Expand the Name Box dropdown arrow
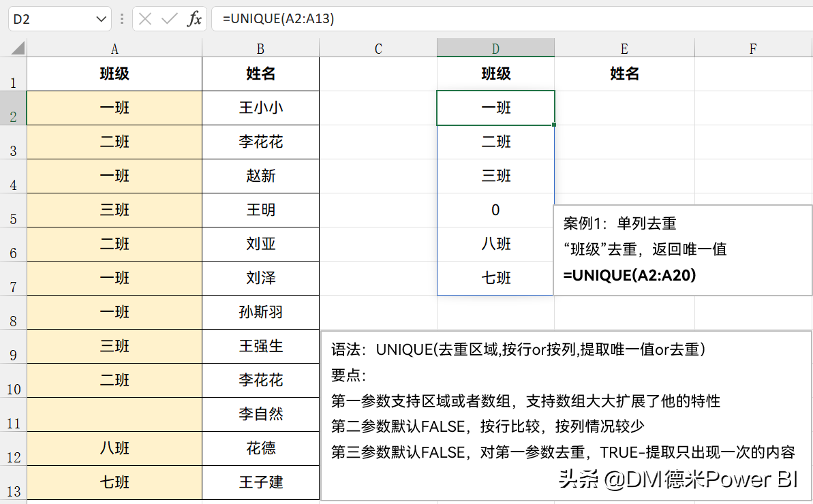 101,20
